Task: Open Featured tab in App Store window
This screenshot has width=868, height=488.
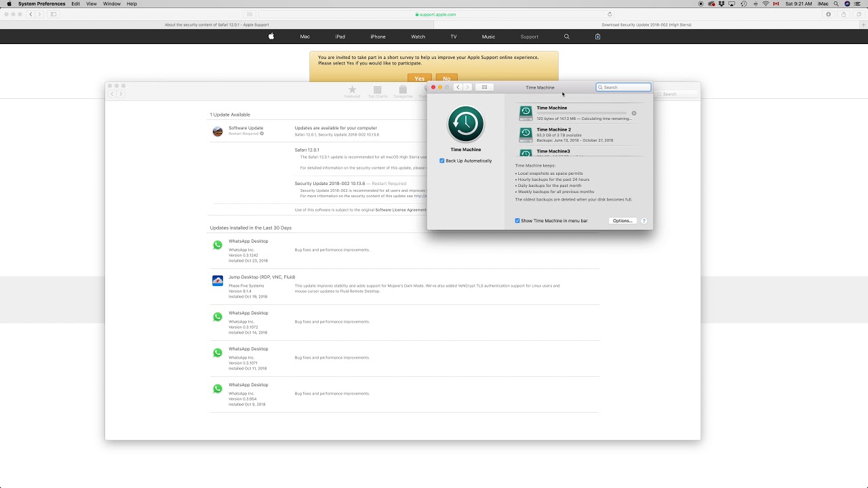Action: 352,91
